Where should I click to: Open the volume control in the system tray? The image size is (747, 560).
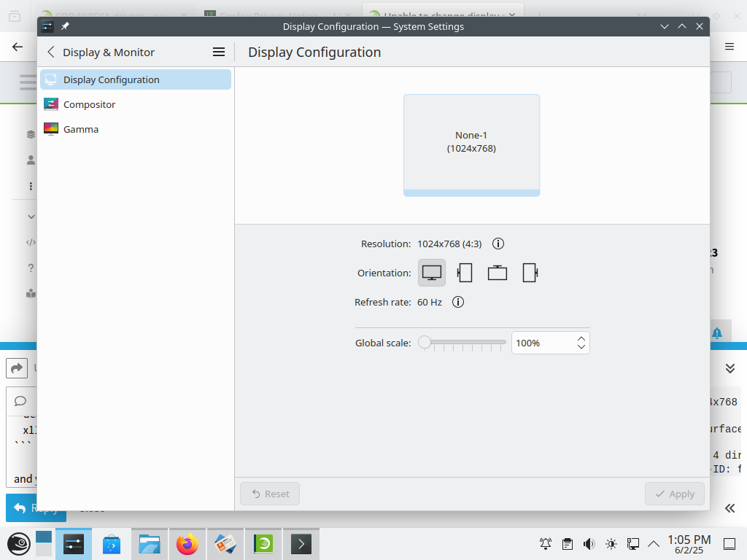click(x=589, y=543)
